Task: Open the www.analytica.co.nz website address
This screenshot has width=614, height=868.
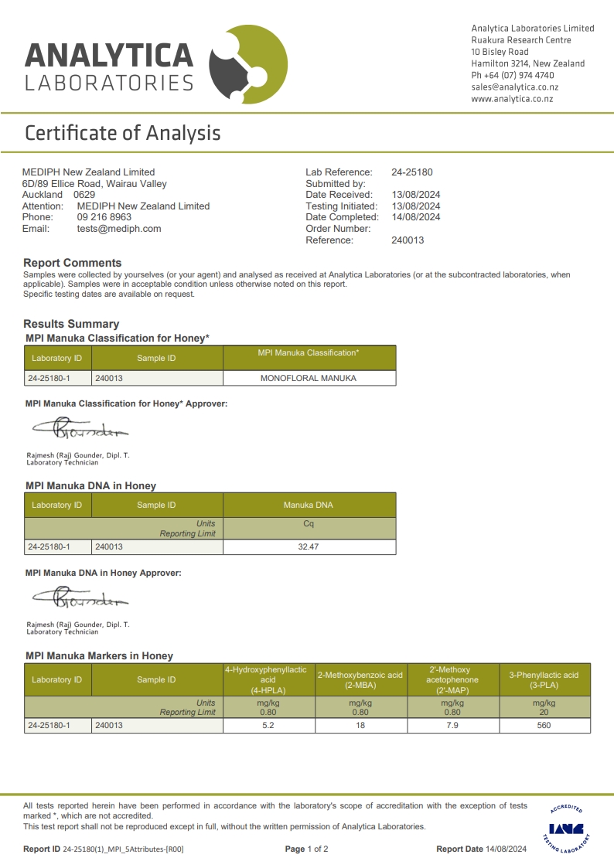Action: pos(512,98)
